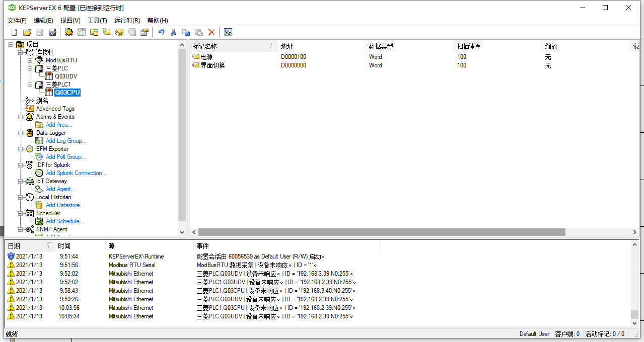Screen dimensions: 644x342
Task: Click the Properties toolbar icon
Action: pos(145,32)
